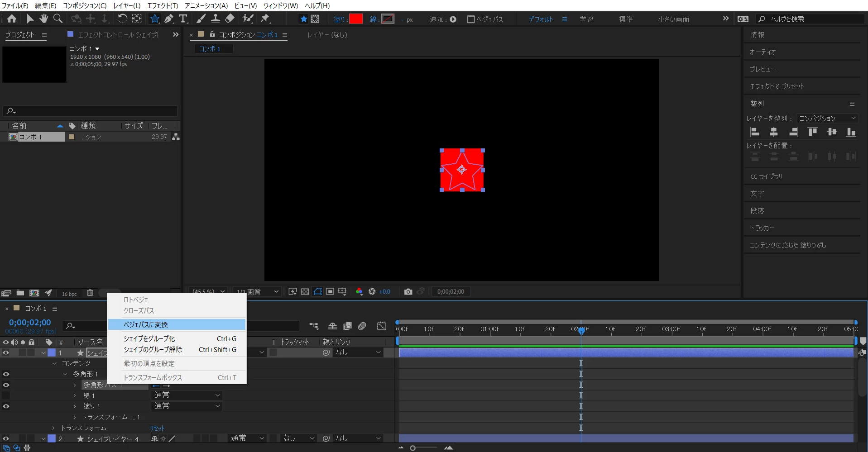
Task: Collapse the コンテンツ group
Action: 54,363
